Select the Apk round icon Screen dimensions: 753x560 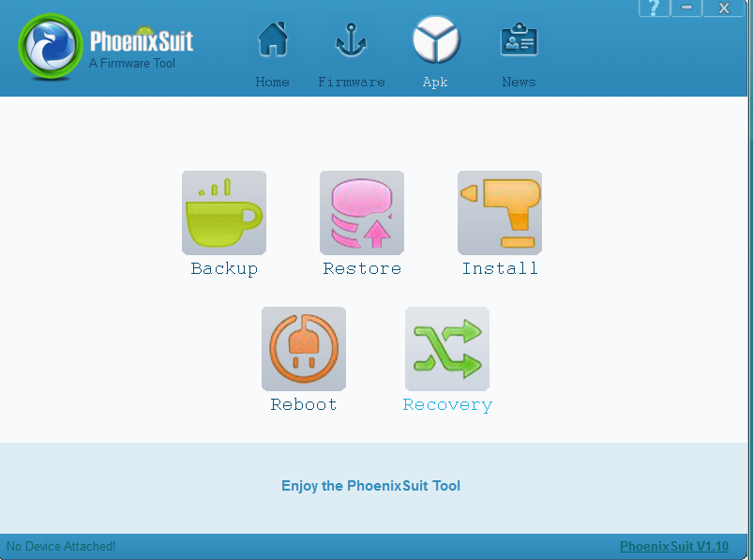pos(435,39)
